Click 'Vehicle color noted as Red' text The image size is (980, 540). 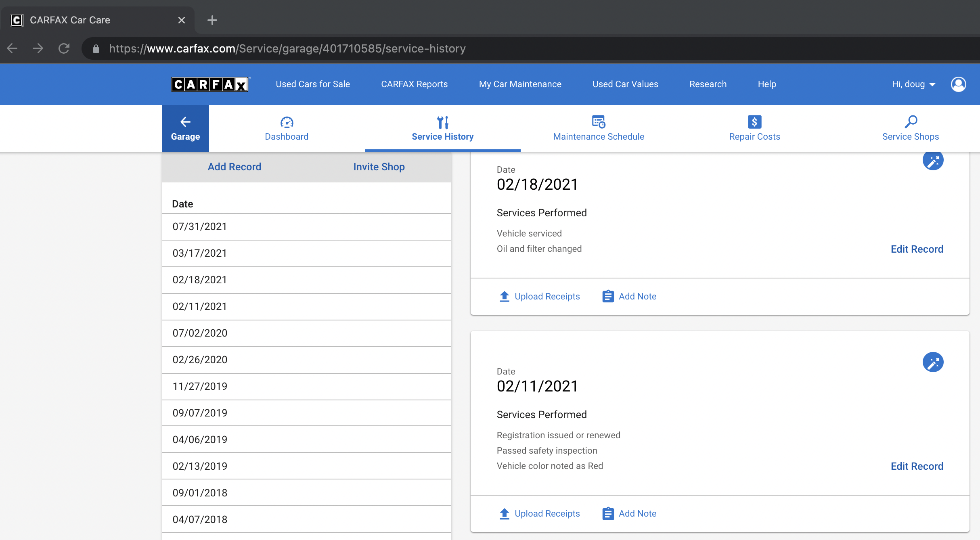[x=550, y=466]
